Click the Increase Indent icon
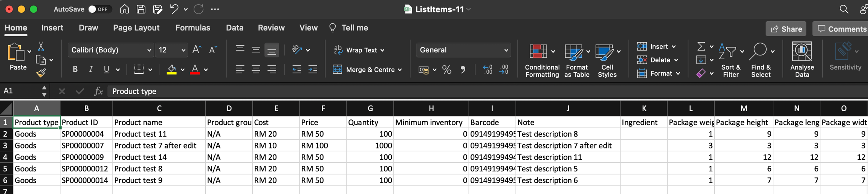Image resolution: width=868 pixels, height=194 pixels. point(313,70)
